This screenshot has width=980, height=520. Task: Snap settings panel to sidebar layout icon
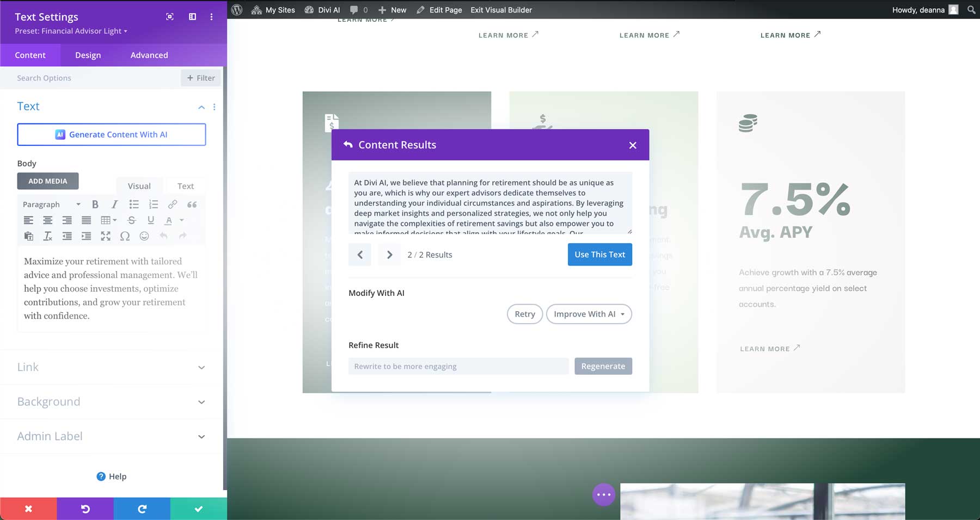click(x=193, y=17)
